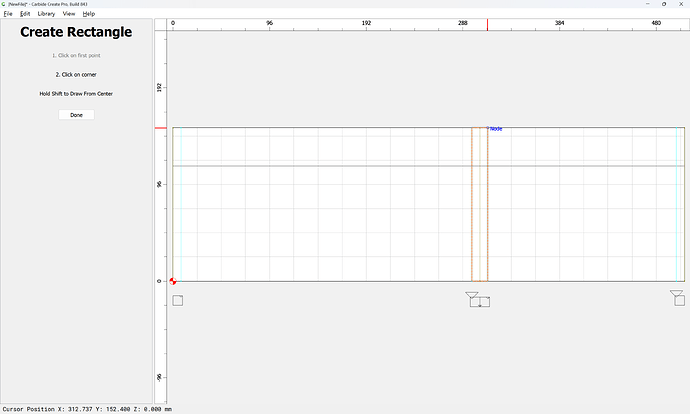The width and height of the screenshot is (690, 414).
Task: Open the Library menu
Action: [46, 14]
